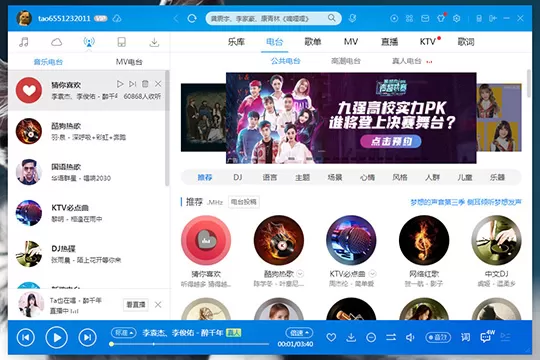Open the MV tab
This screenshot has width=540, height=360.
[x=351, y=42]
